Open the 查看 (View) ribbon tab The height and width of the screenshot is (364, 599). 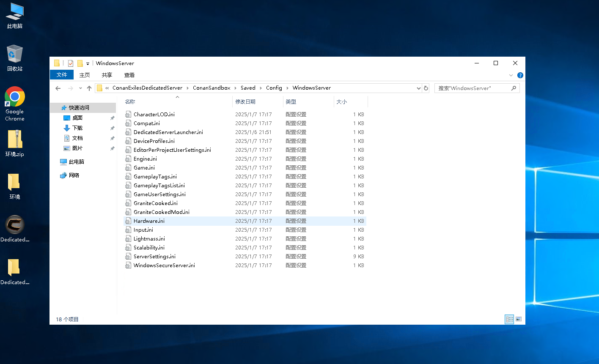(129, 75)
